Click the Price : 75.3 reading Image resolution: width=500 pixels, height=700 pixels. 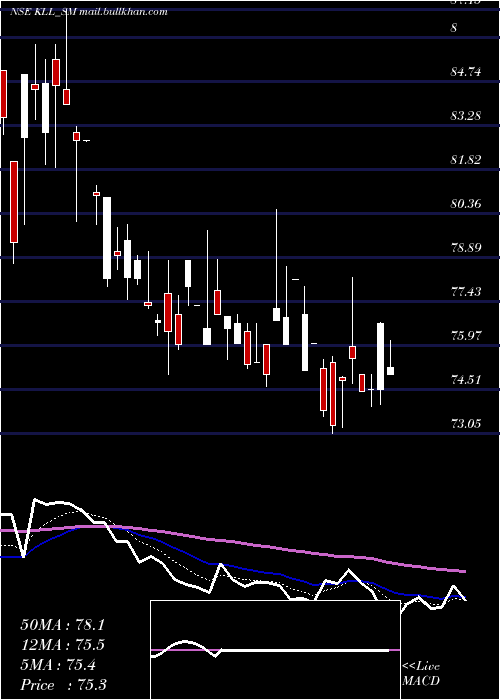63,685
